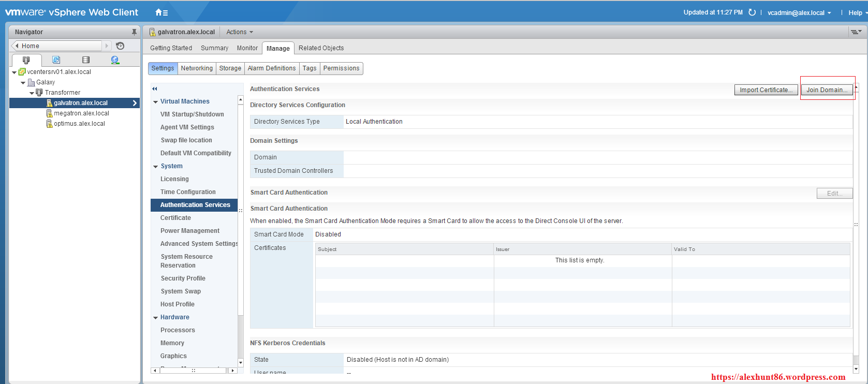Open the panel options menu icon at top right
The image size is (868, 384).
tap(857, 32)
